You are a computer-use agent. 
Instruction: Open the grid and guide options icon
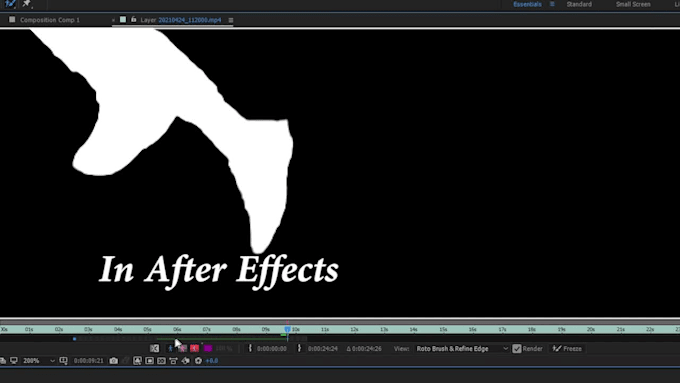pos(63,361)
